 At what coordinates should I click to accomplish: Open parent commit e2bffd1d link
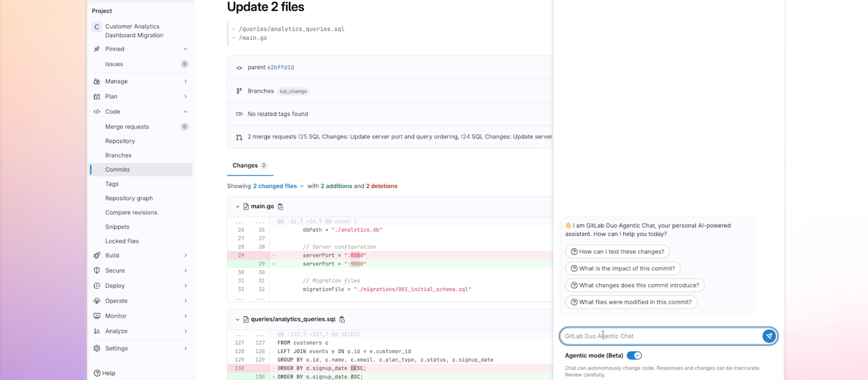pyautogui.click(x=280, y=67)
